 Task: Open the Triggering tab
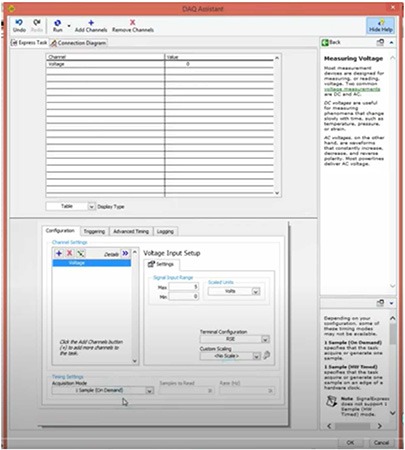(x=94, y=231)
